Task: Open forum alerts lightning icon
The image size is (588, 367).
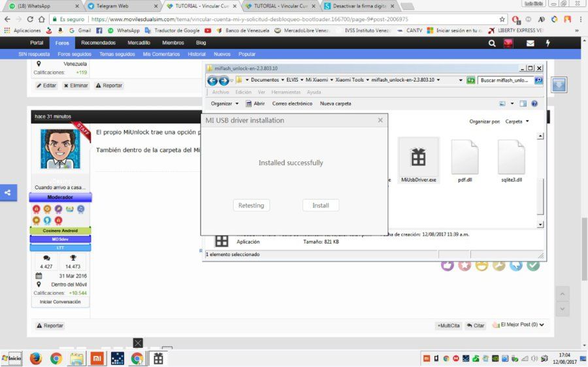Action: [548, 43]
